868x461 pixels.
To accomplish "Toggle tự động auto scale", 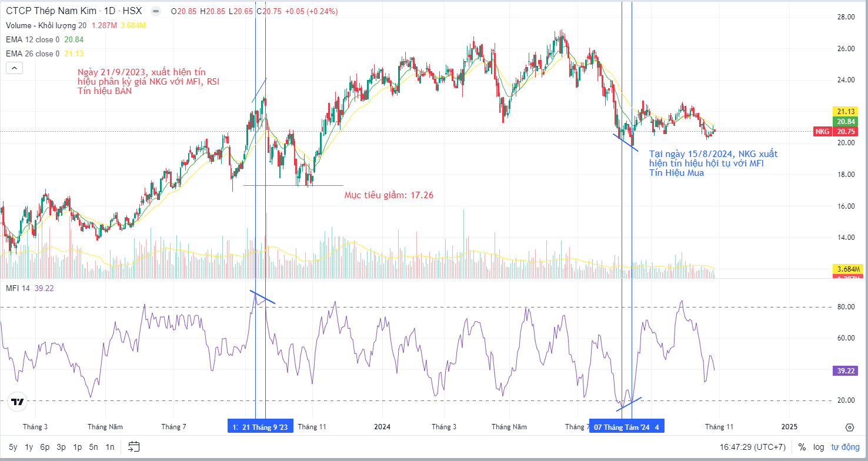I will pos(845,447).
